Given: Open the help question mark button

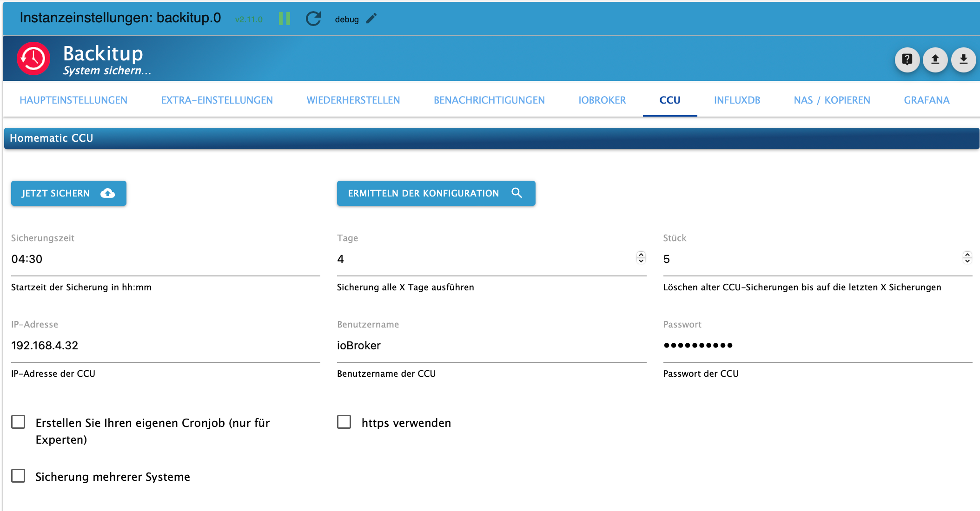Looking at the screenshot, I should [907, 59].
